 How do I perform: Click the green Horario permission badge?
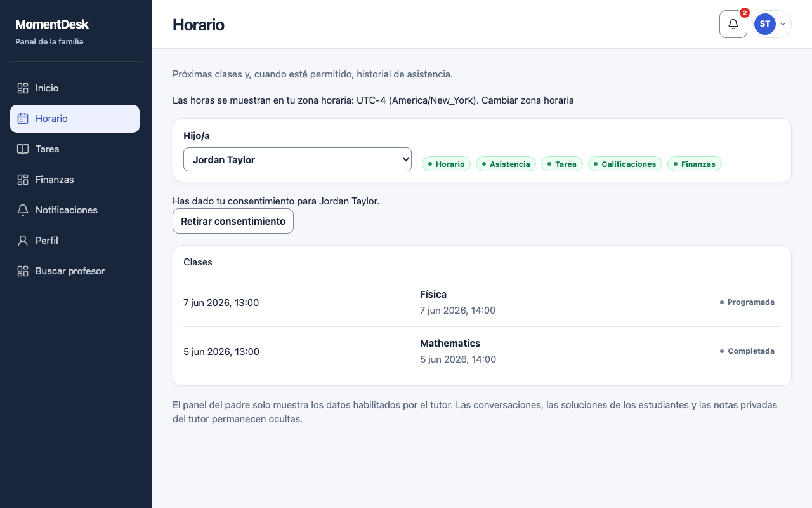tap(447, 164)
